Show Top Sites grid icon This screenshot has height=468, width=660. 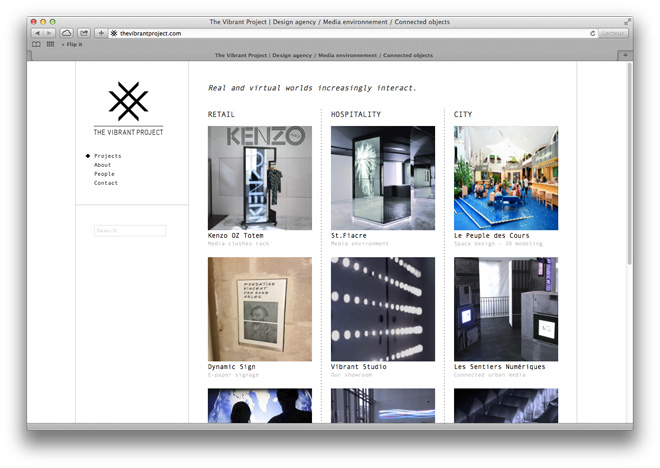pyautogui.click(x=50, y=44)
